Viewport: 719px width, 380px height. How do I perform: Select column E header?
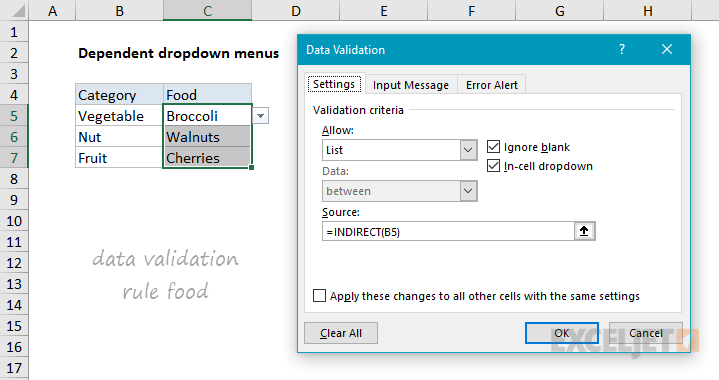384,10
